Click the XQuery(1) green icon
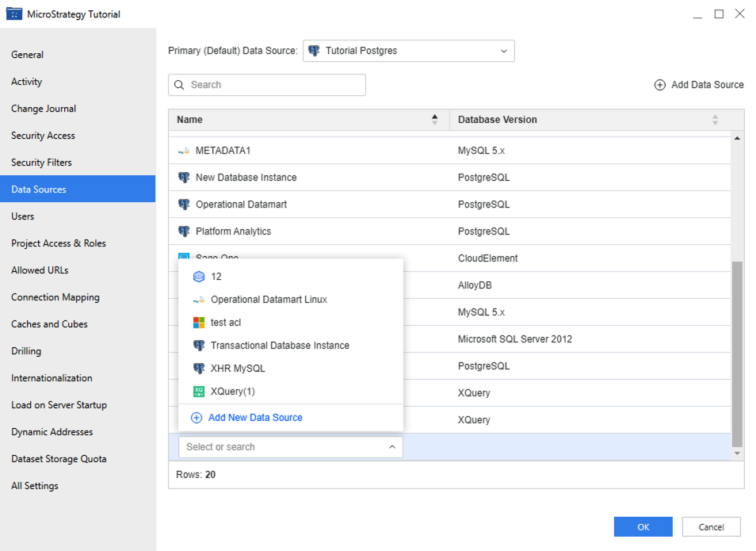 pos(199,392)
